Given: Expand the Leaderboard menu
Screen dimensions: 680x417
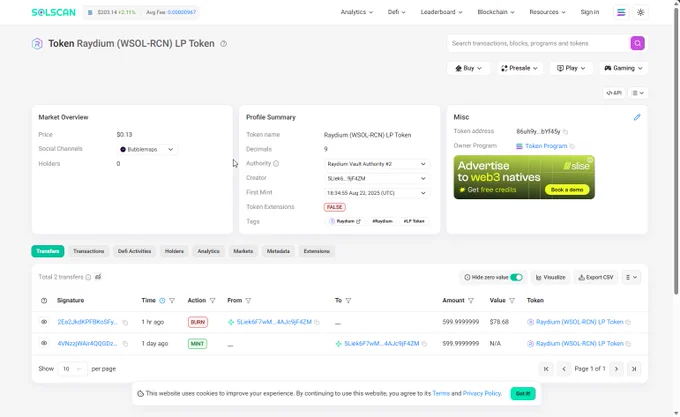Looking at the screenshot, I should [441, 12].
